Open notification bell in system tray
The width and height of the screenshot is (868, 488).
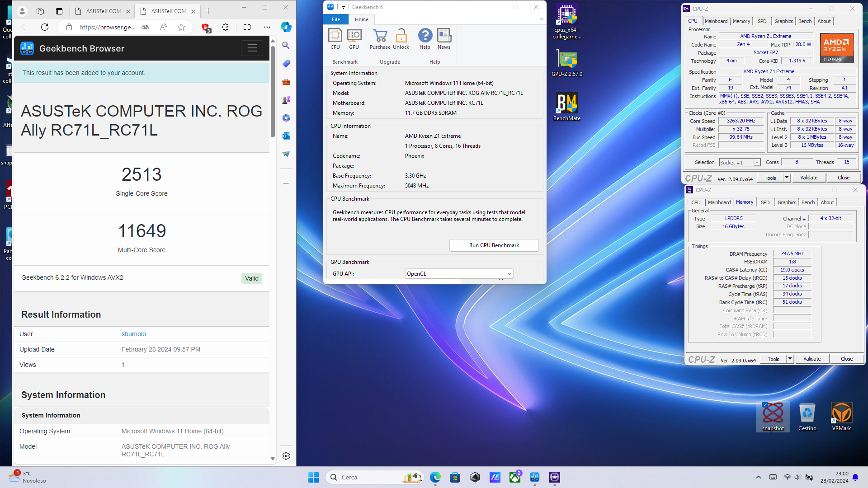click(855, 477)
